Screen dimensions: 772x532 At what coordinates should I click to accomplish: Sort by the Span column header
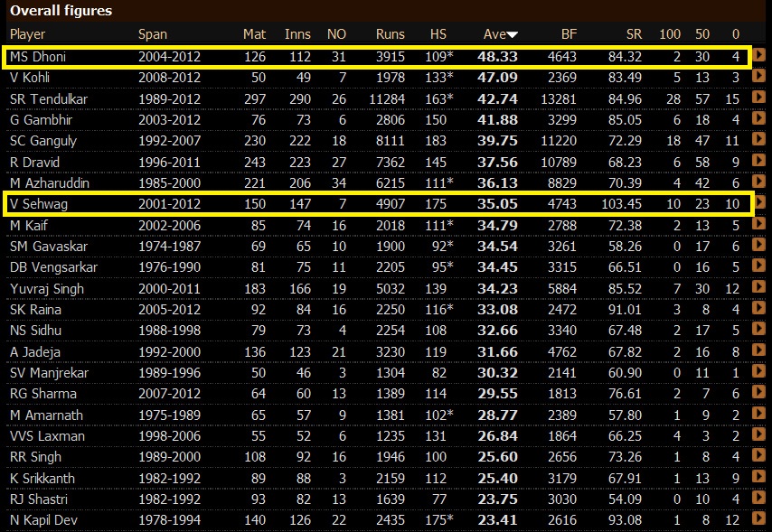(x=153, y=34)
